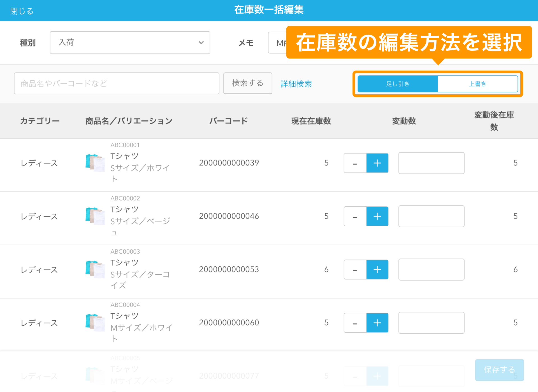Image resolution: width=538 pixels, height=392 pixels.
Task: Click Tシャツ thumbnail for ABC00002
Action: pos(95,216)
